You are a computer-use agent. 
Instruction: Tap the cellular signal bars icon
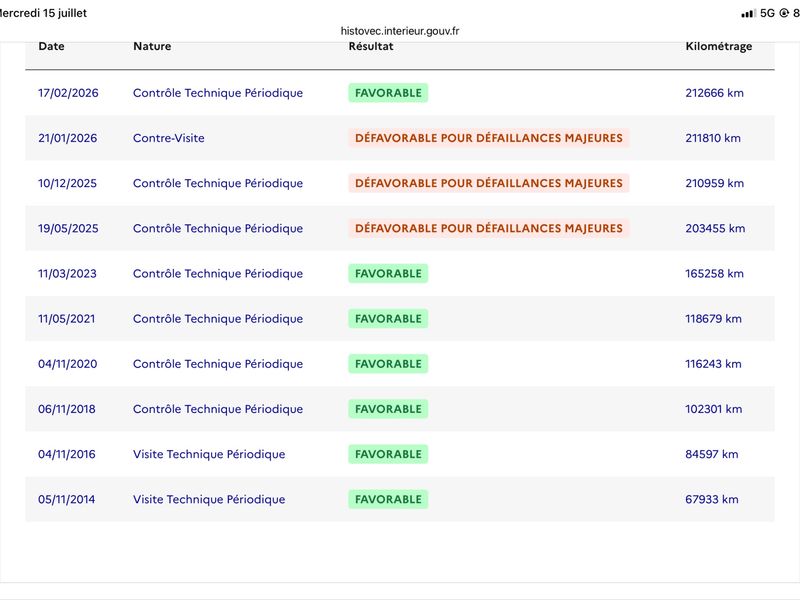(x=747, y=14)
